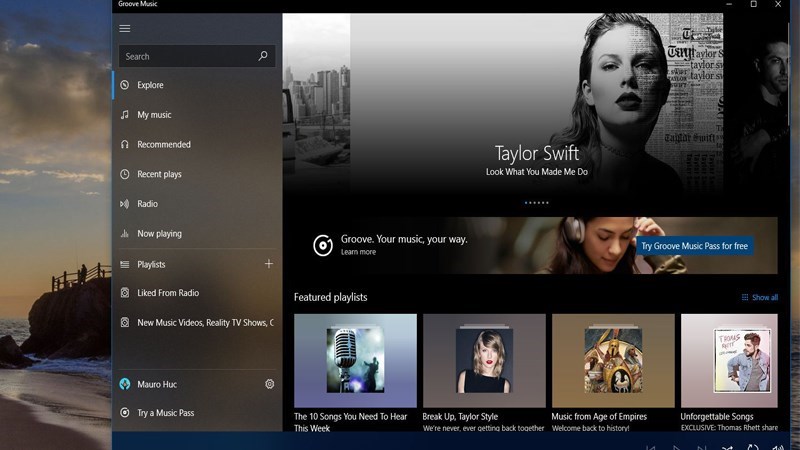The image size is (800, 450).
Task: Open Recommended via headphones icon
Action: tap(125, 144)
